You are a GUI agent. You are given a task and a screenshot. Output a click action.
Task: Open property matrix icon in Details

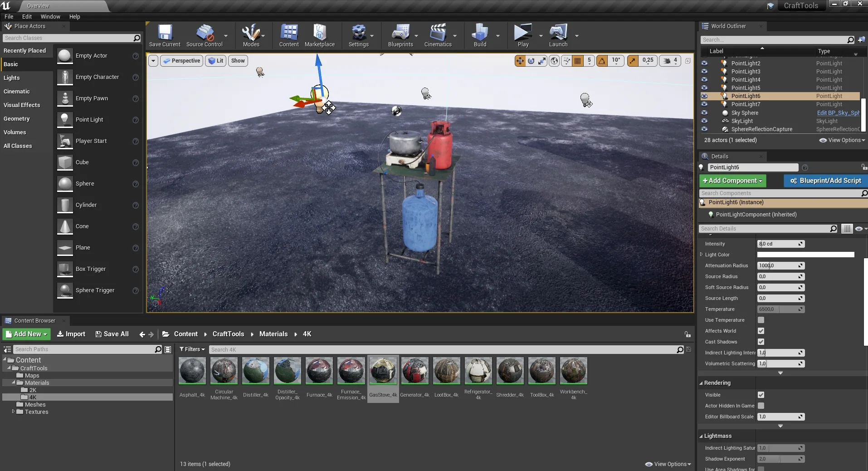(x=847, y=229)
